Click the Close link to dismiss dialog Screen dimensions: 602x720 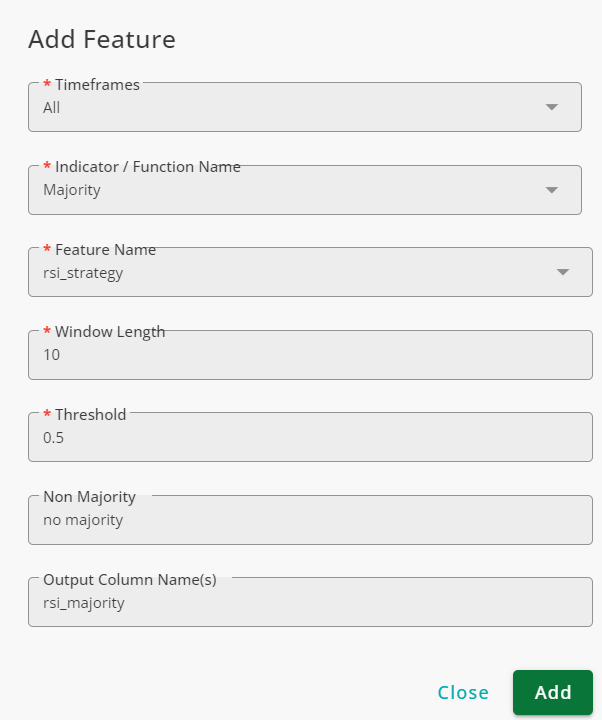pyautogui.click(x=463, y=692)
